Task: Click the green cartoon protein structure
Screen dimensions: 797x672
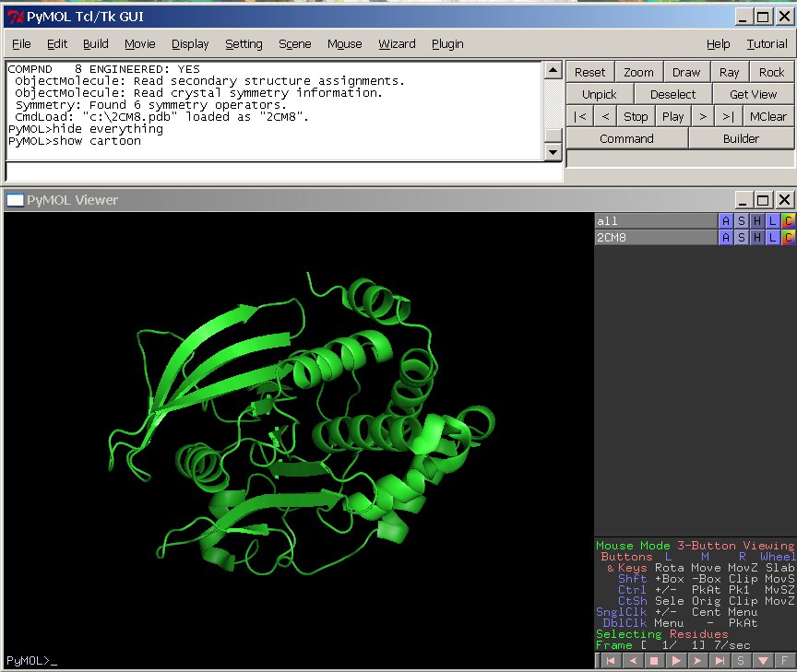Action: [x=301, y=424]
